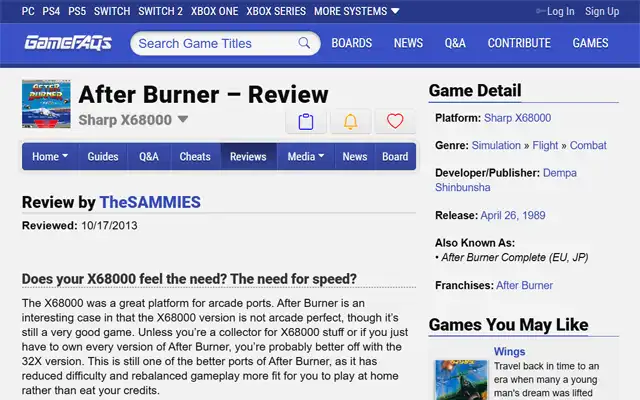This screenshot has height=400, width=640.
Task: Open Games in main navigation
Action: coord(590,43)
